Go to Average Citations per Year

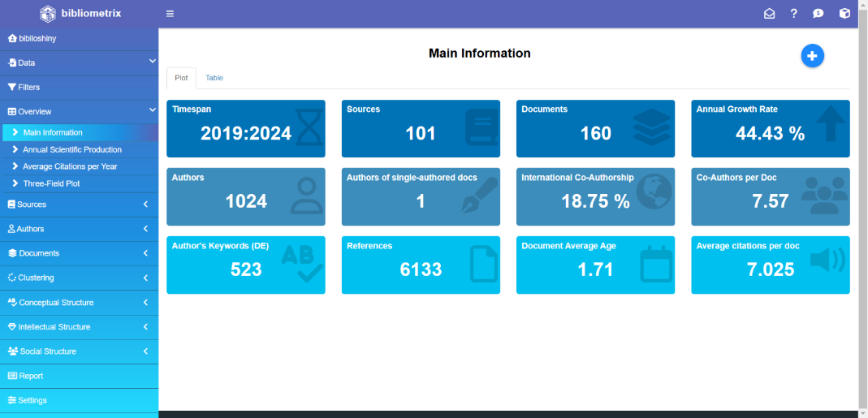point(70,166)
